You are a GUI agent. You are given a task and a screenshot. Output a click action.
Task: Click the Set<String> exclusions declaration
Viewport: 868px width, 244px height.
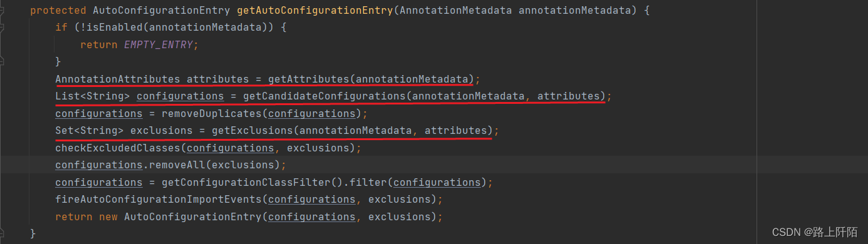pyautogui.click(x=124, y=131)
